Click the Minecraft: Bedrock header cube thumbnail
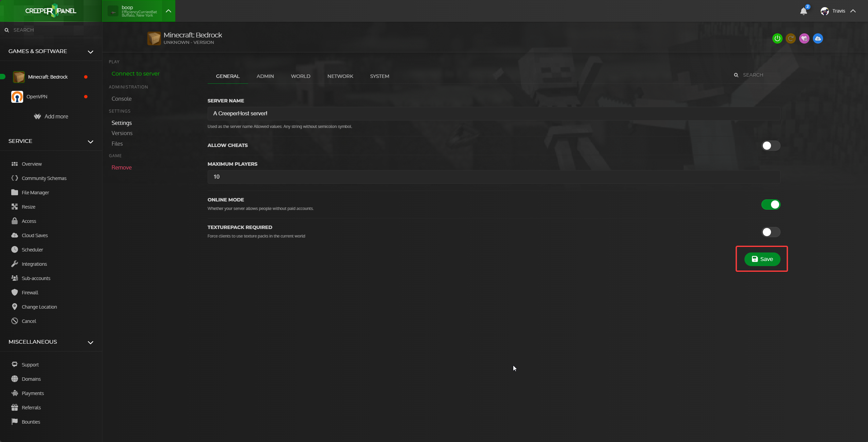868x442 pixels. coord(154,38)
